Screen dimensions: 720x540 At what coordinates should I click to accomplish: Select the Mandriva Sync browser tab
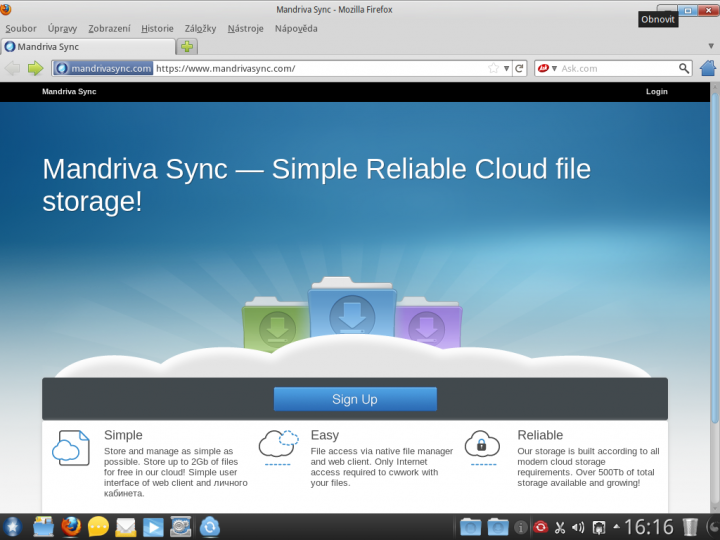[88, 46]
